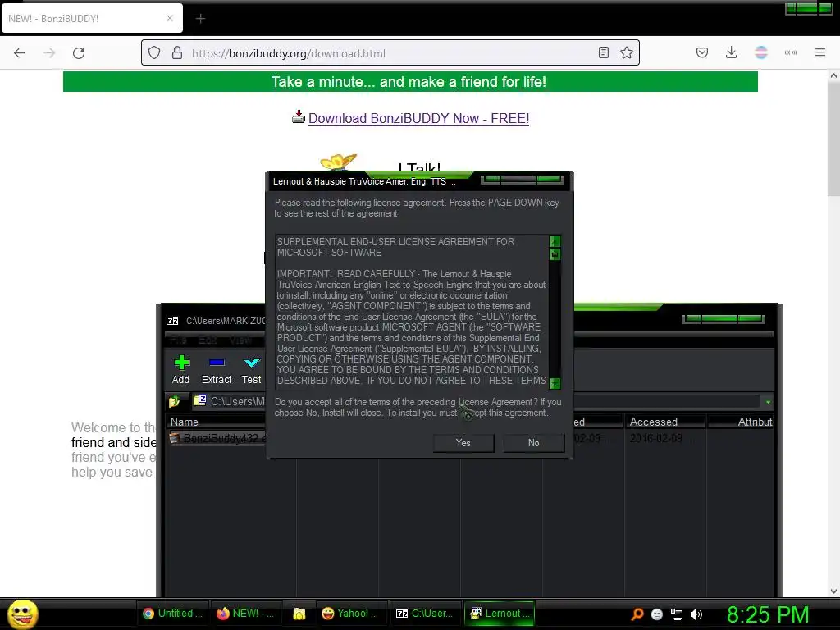Accept the license agreement with Yes
Viewport: 840px width, 630px height.
(x=463, y=443)
